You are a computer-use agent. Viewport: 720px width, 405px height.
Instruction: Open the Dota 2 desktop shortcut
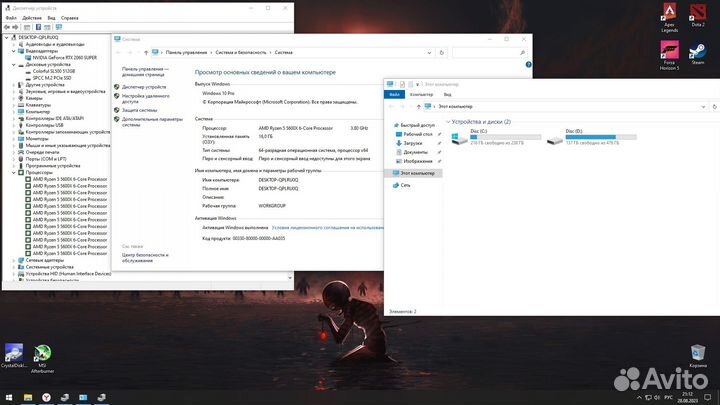(x=698, y=15)
